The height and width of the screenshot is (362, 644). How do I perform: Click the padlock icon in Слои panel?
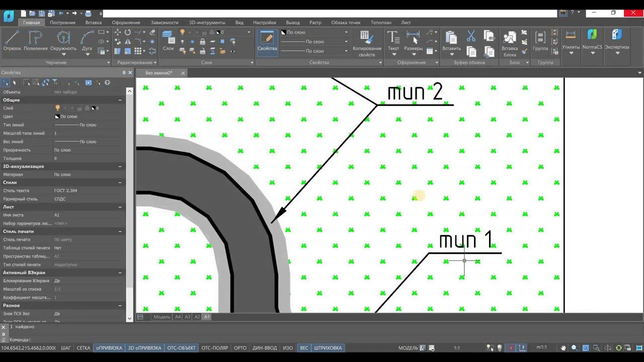click(x=203, y=42)
